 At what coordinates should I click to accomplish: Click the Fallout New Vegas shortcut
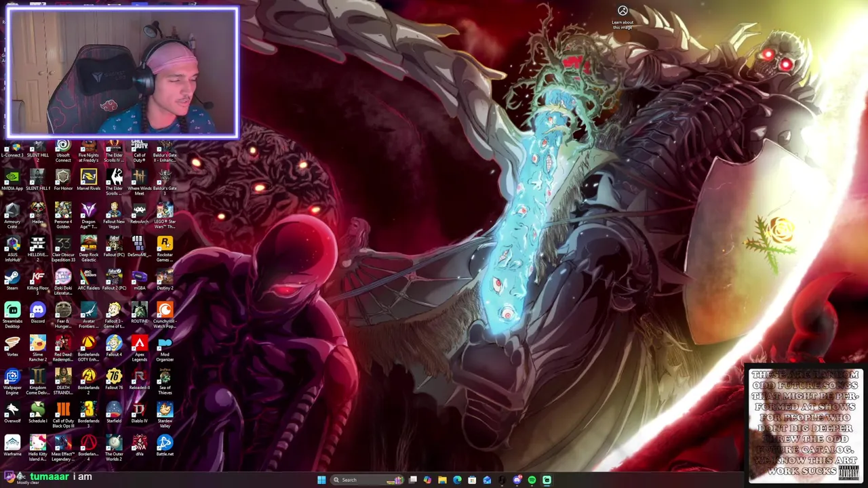pos(114,217)
